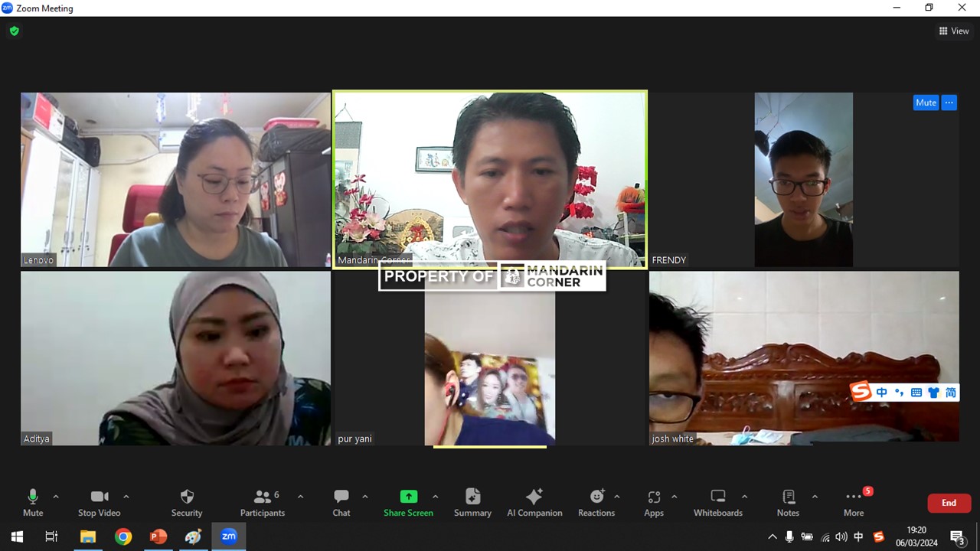Viewport: 980px width, 551px height.
Task: Select the Aditya video tile
Action: (175, 358)
